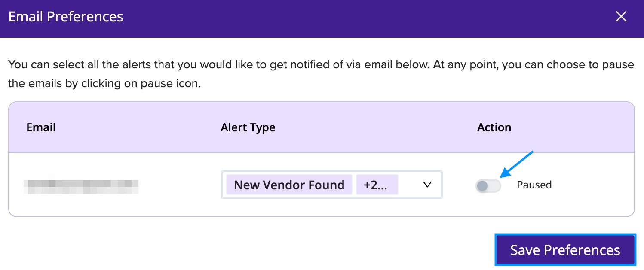Click the Alert Type column header
Image resolution: width=644 pixels, height=270 pixels.
click(x=248, y=127)
